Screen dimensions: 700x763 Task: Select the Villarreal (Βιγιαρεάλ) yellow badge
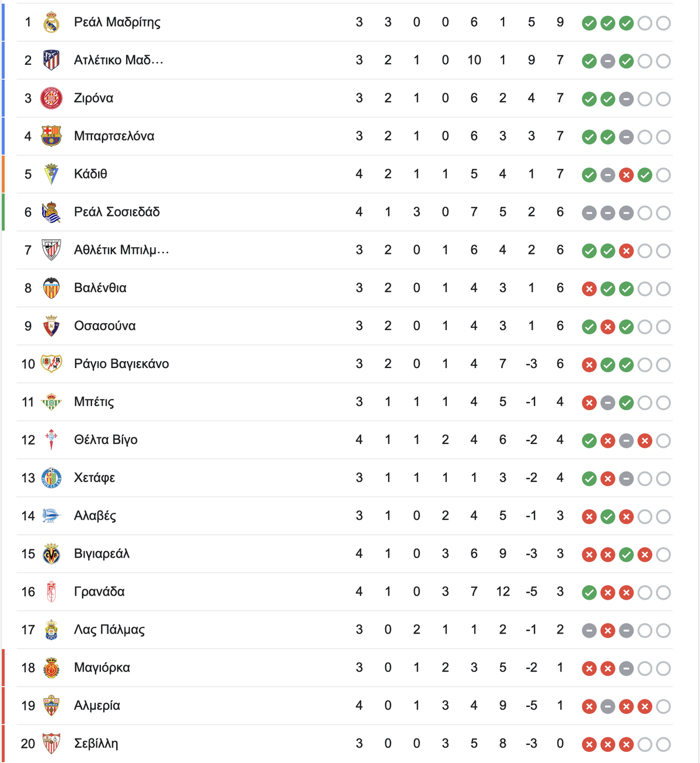pyautogui.click(x=51, y=554)
